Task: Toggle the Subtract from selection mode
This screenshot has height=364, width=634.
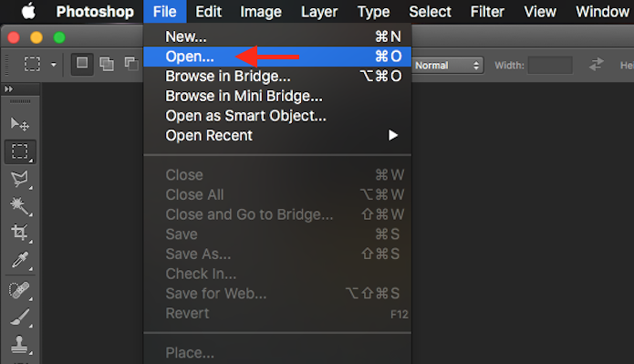Action: [x=131, y=64]
